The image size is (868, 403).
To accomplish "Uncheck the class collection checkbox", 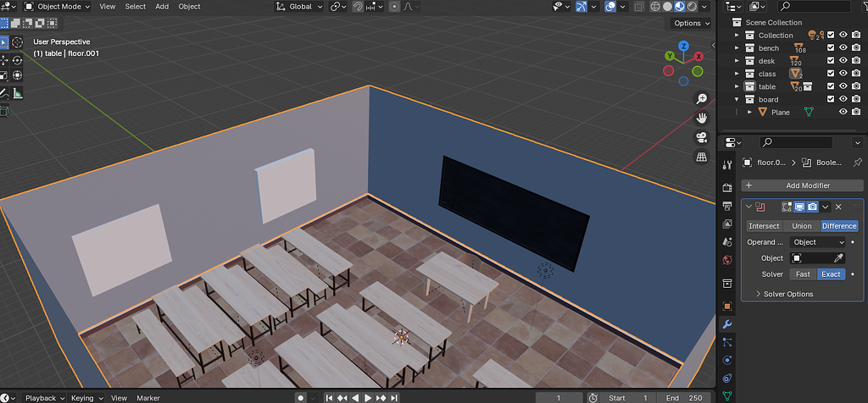I will [x=831, y=74].
